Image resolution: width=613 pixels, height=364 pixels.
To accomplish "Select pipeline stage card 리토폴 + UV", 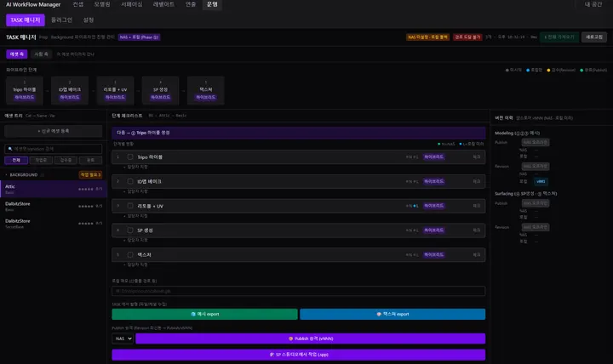I will coord(115,91).
